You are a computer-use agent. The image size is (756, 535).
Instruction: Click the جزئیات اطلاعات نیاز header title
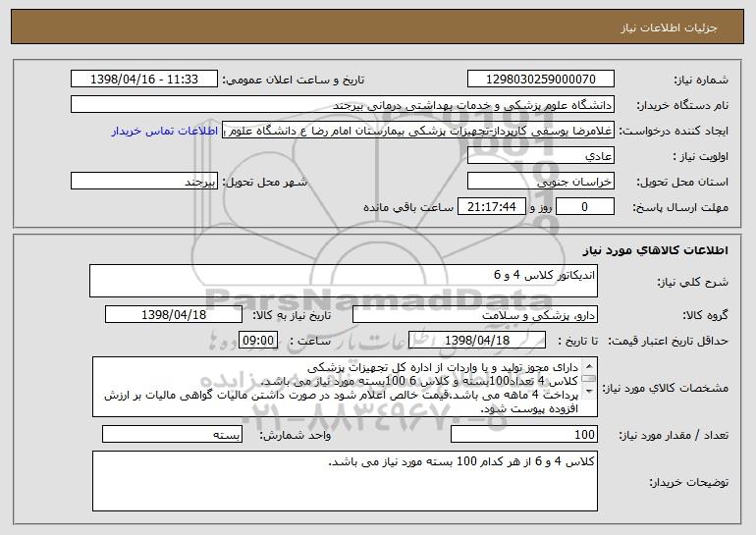tap(669, 27)
